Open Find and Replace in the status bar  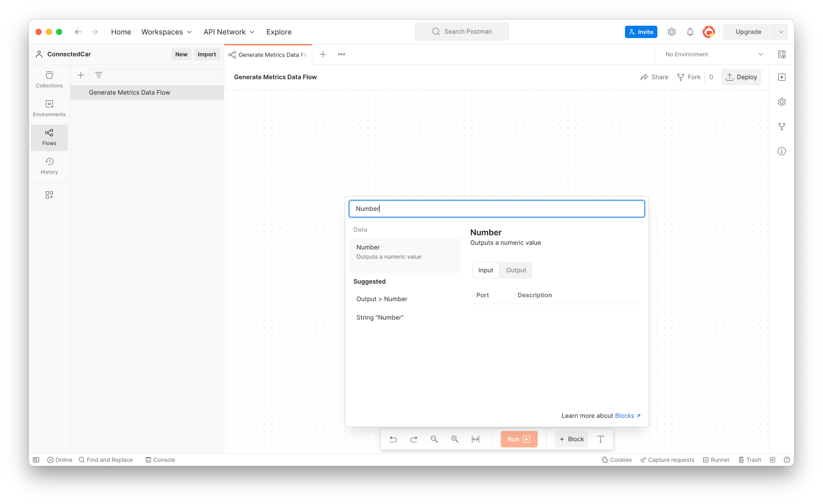[105, 460]
